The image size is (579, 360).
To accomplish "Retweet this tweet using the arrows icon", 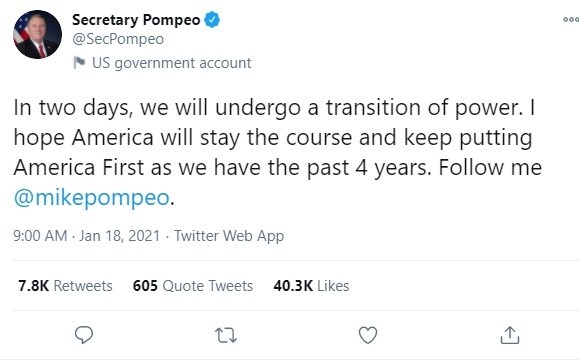I will coord(226,335).
